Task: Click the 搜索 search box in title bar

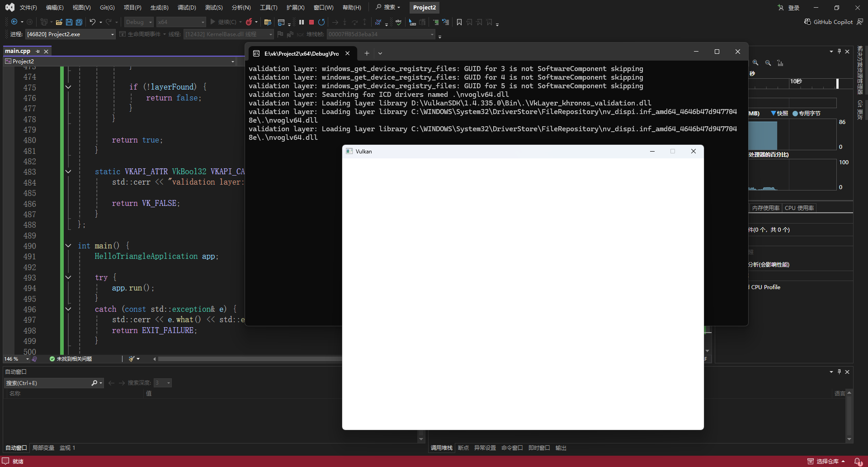Action: [x=388, y=7]
